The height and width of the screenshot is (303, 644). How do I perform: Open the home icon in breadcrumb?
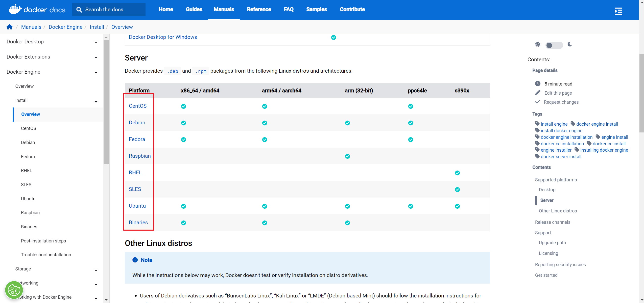pos(10,27)
